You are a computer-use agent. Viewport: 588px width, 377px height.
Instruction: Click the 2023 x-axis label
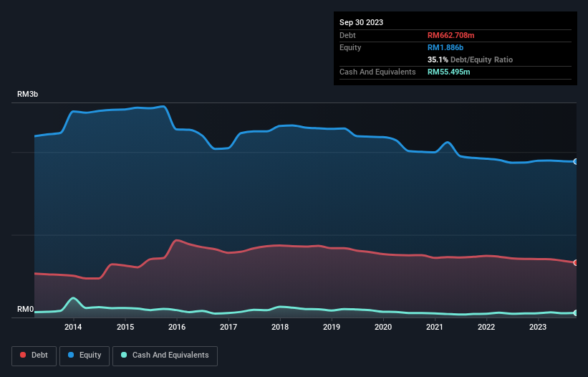tap(538, 327)
